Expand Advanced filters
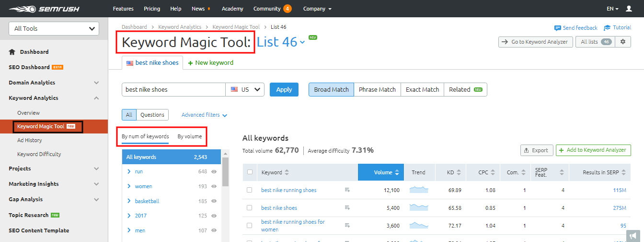The height and width of the screenshot is (242, 644). (x=204, y=115)
